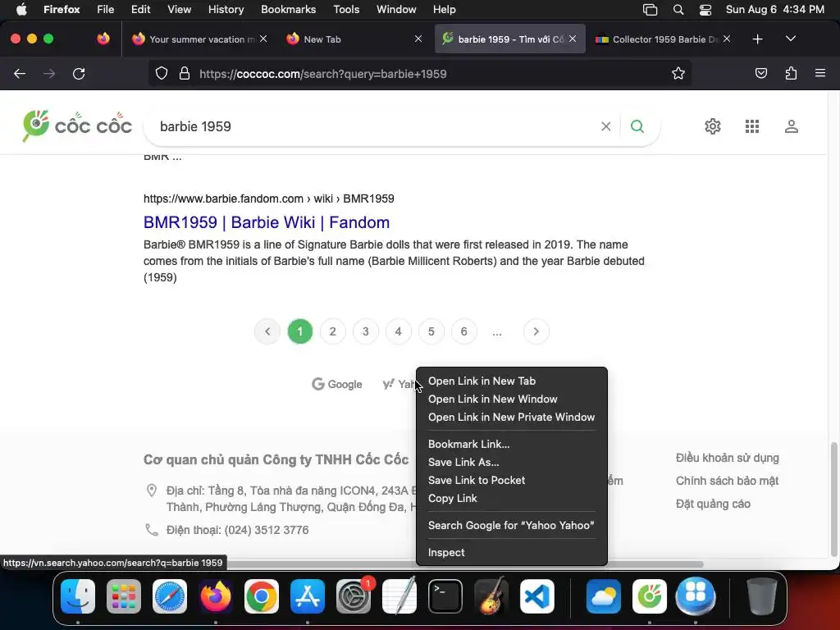The height and width of the screenshot is (630, 840).
Task: Click the pinned Firefox tab
Action: [x=103, y=39]
